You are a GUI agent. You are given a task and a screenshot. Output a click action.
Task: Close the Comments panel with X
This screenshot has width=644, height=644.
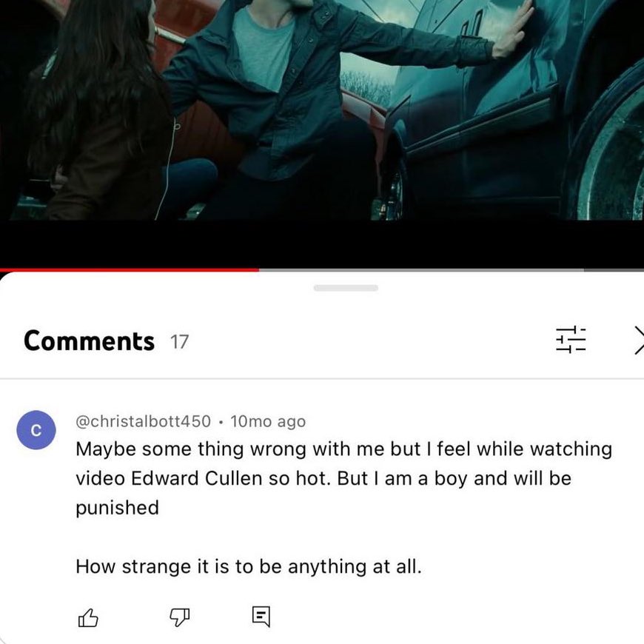[x=639, y=340]
